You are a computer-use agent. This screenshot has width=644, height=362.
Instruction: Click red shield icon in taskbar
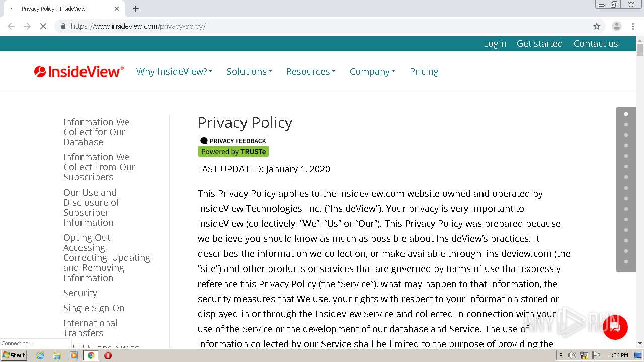tap(108, 355)
